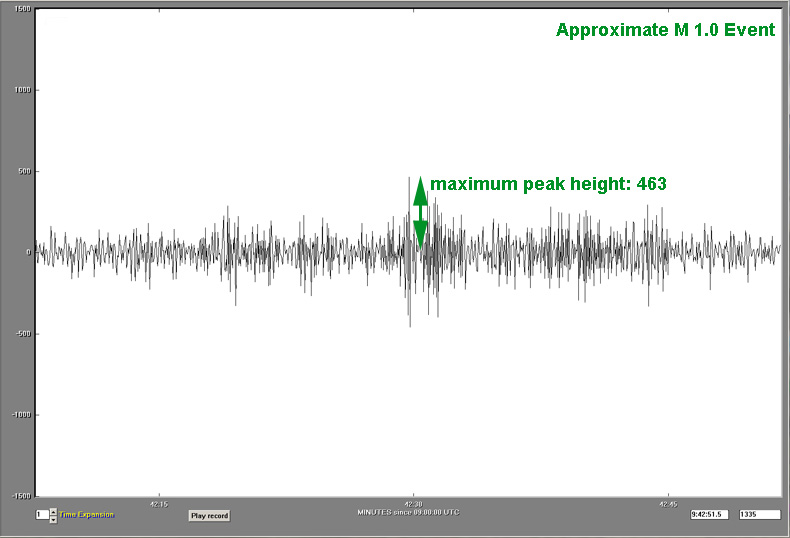Click the 42:30 time axis label
The image size is (790, 538).
(x=413, y=504)
